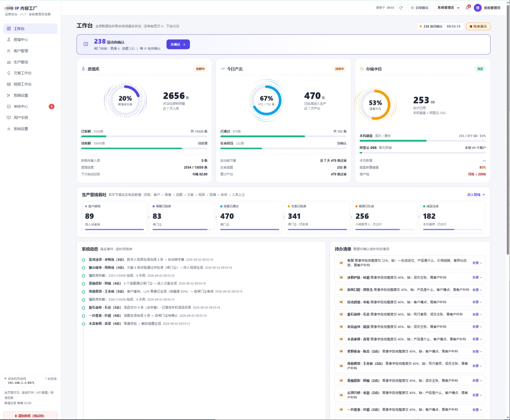Go to the 工作台 dashboard page
This screenshot has width=510, height=420.
click(30, 28)
